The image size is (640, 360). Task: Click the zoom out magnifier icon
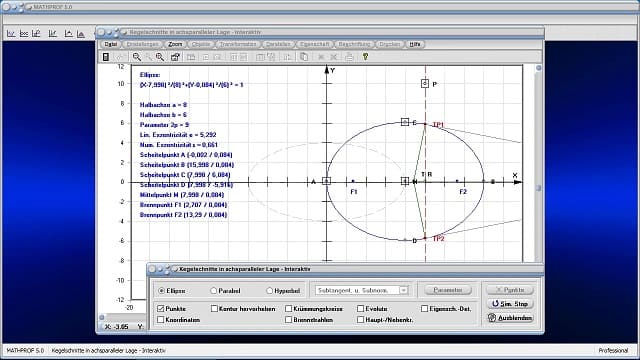[137, 57]
